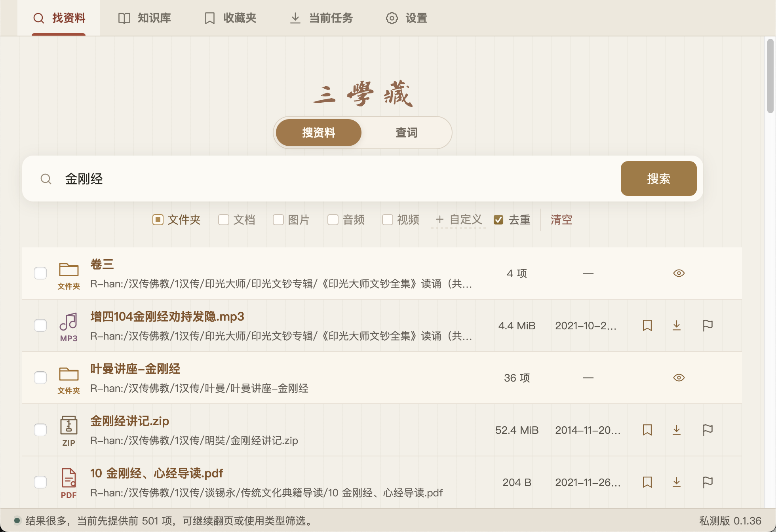Click the 2014-11-20 date text
Viewport: 776px width, 532px height.
tap(588, 430)
